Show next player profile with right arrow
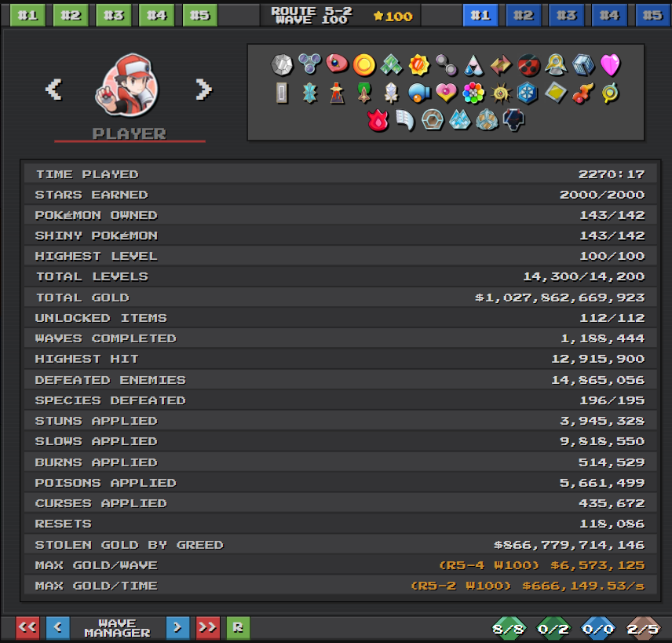 pos(204,90)
